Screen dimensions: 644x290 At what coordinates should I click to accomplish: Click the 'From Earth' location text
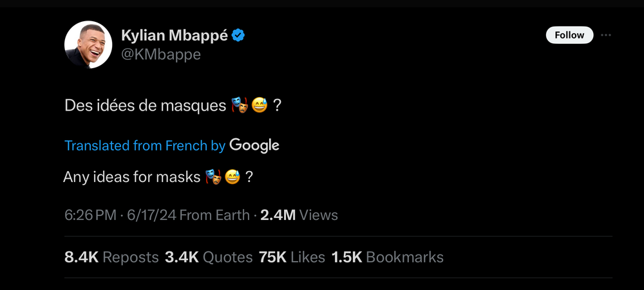point(214,215)
